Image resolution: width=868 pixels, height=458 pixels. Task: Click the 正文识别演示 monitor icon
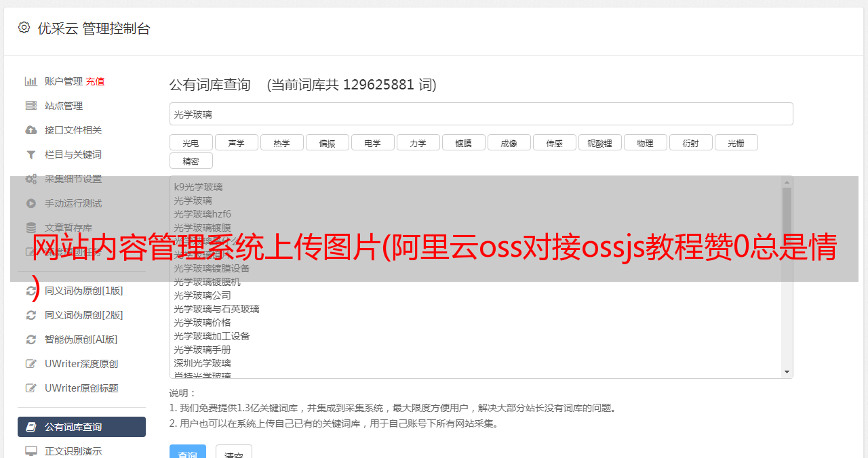tap(31, 451)
